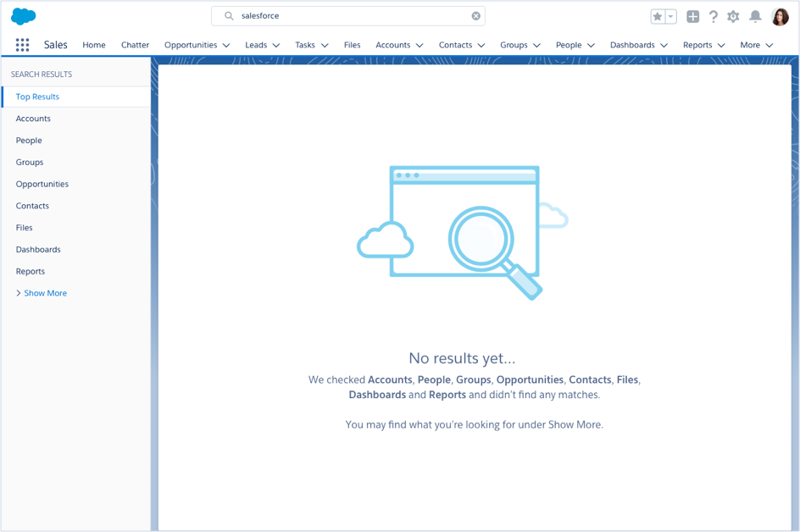Expand the favorites list dropdown

(670, 15)
